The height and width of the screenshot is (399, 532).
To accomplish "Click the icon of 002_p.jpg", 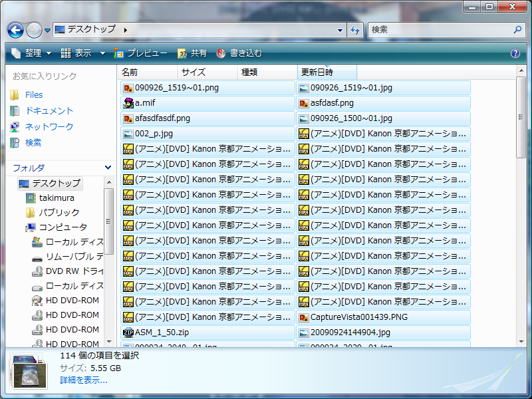I will (x=128, y=134).
